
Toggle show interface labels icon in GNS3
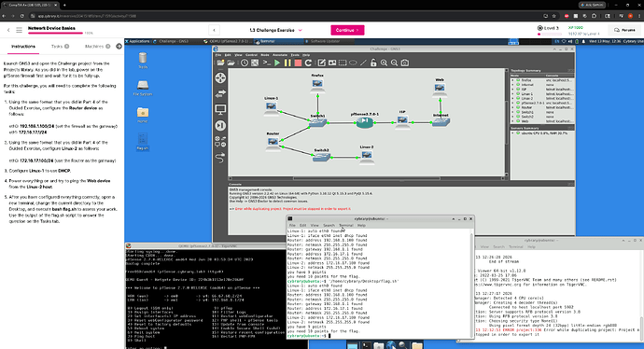(255, 63)
